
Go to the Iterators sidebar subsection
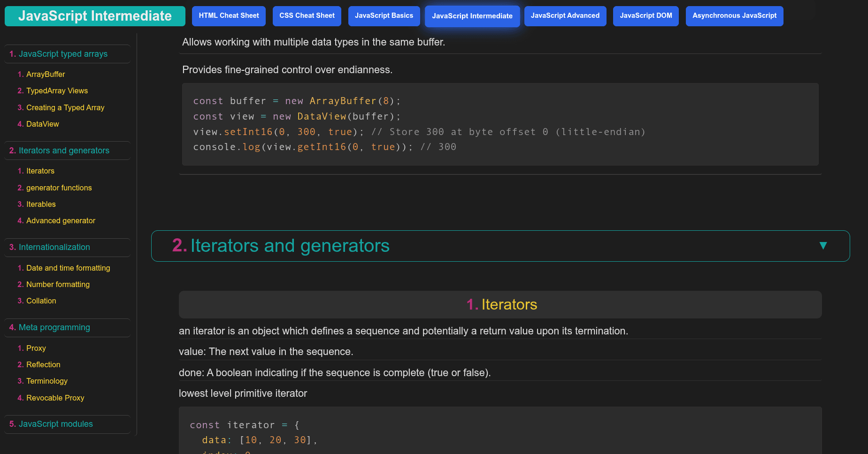point(40,171)
